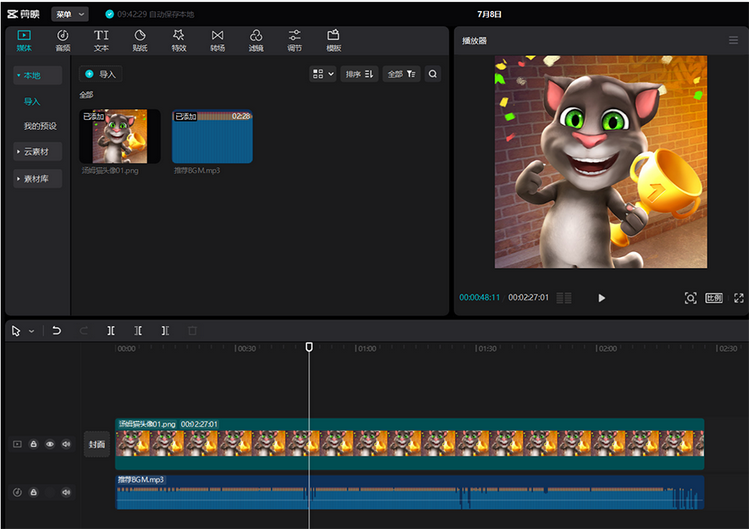Click the playhead marker on timeline ruler
The image size is (749, 529).
(309, 347)
